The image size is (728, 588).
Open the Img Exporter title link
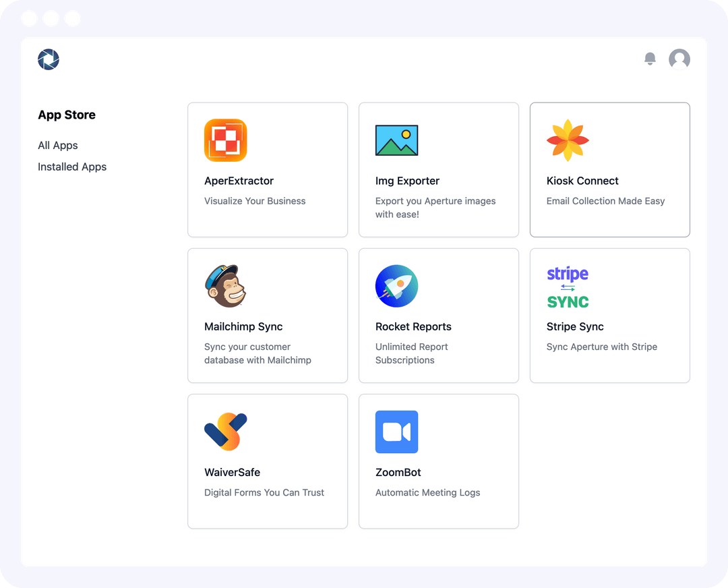click(x=407, y=181)
